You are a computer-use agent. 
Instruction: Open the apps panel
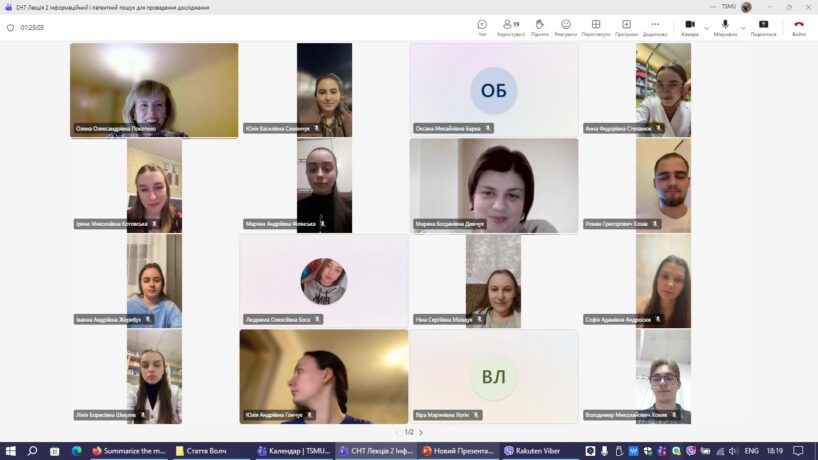pos(626,27)
